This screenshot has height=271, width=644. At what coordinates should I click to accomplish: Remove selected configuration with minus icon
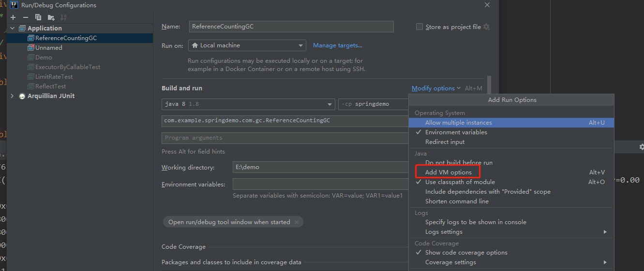click(x=26, y=17)
